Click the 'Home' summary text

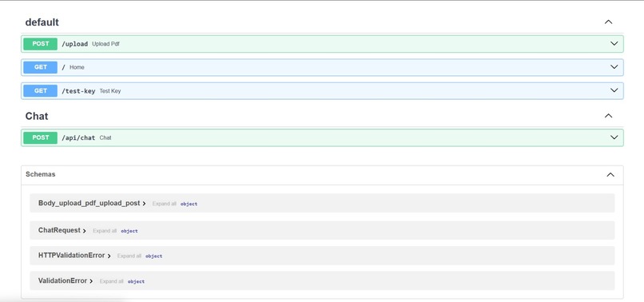pyautogui.click(x=77, y=67)
